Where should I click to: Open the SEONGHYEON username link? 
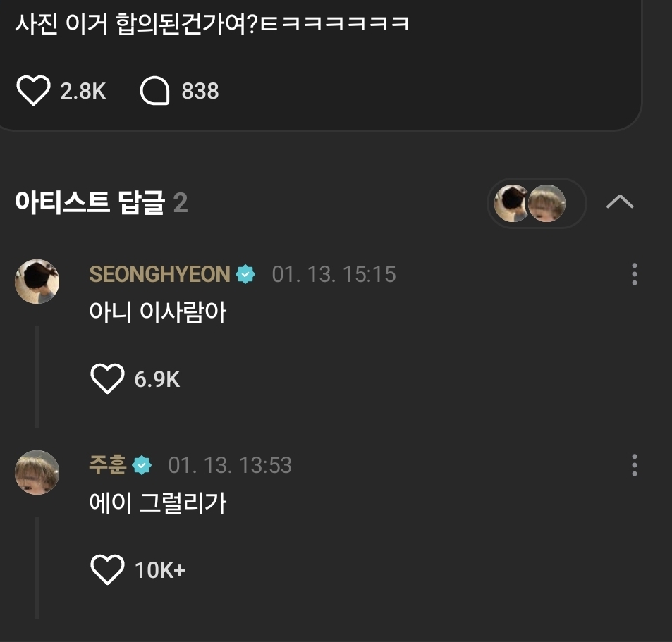point(159,274)
